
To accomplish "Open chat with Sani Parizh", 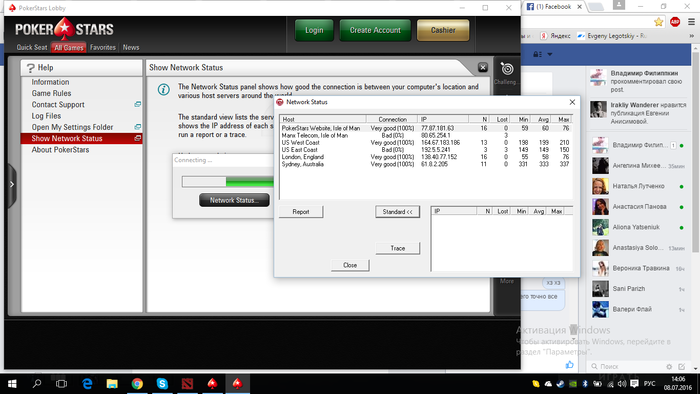I will (x=639, y=289).
